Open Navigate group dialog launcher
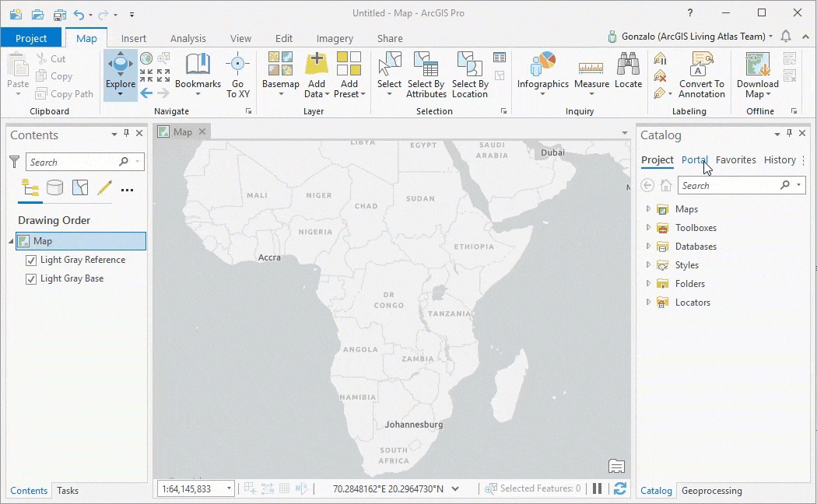817x504 pixels. 248,111
